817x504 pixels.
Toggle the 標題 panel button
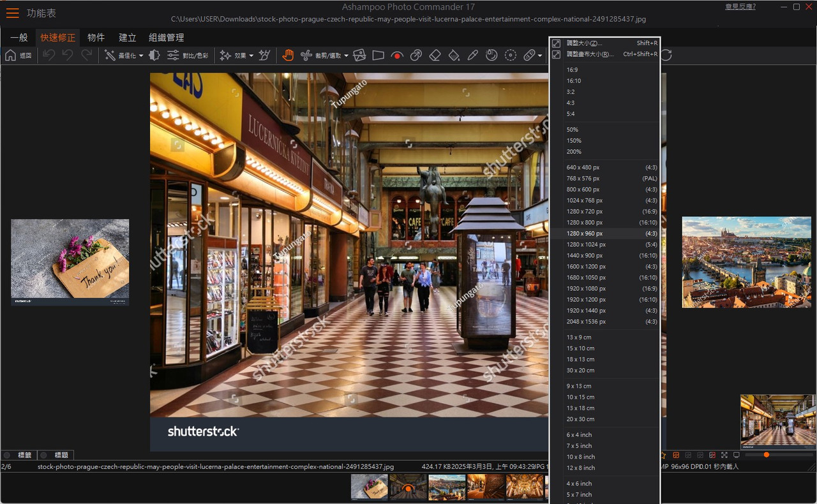[56, 455]
